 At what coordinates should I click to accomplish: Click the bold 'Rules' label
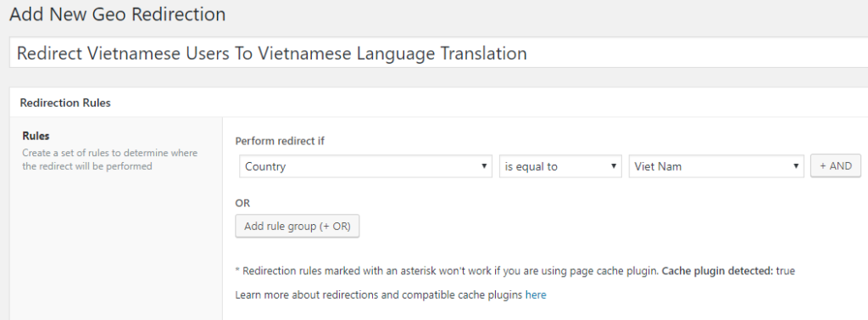(36, 136)
